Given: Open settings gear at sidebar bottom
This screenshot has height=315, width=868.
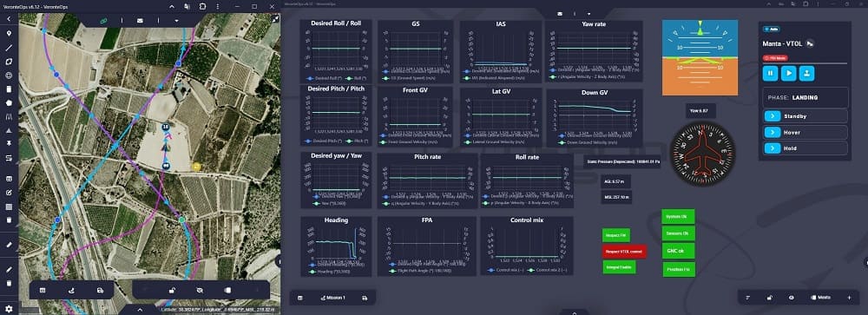Looking at the screenshot, I should [x=9, y=309].
